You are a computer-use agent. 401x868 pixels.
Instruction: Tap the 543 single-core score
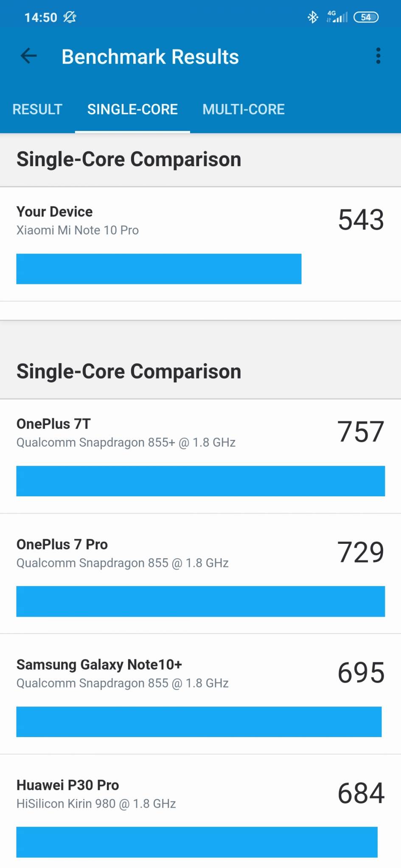(x=361, y=220)
